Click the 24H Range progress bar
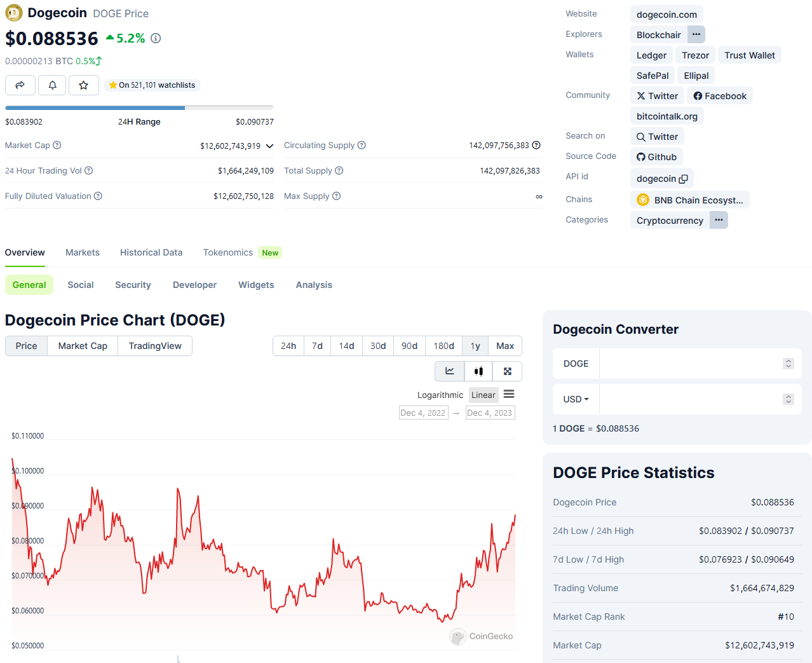The width and height of the screenshot is (812, 663). click(x=139, y=108)
